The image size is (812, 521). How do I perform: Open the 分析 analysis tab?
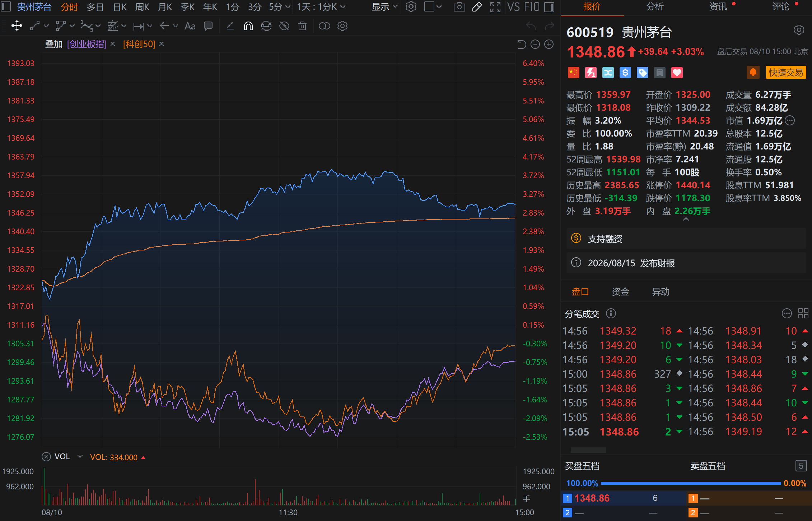[x=655, y=7]
